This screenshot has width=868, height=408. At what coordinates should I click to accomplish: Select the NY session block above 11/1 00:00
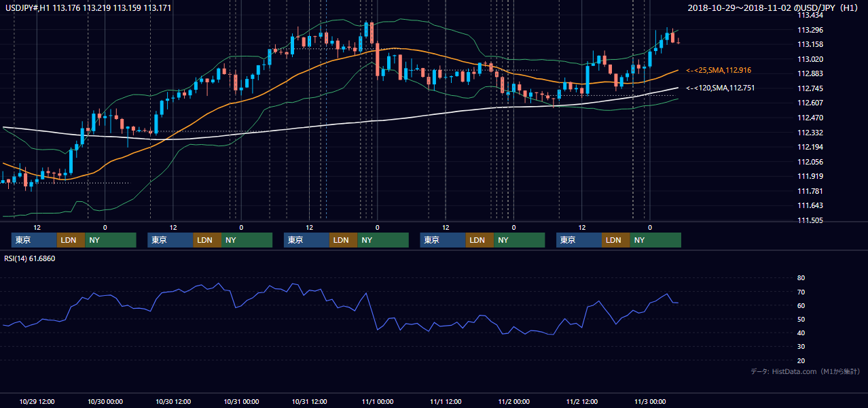pos(383,240)
